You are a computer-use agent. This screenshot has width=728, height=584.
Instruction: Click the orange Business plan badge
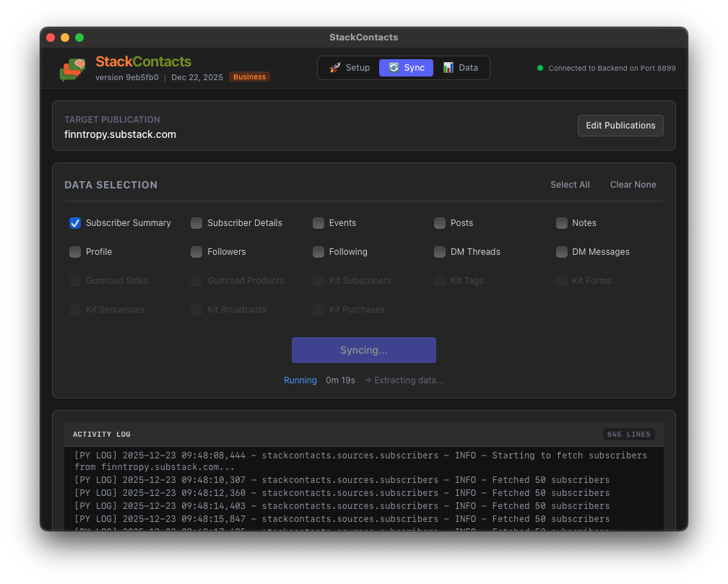point(249,76)
